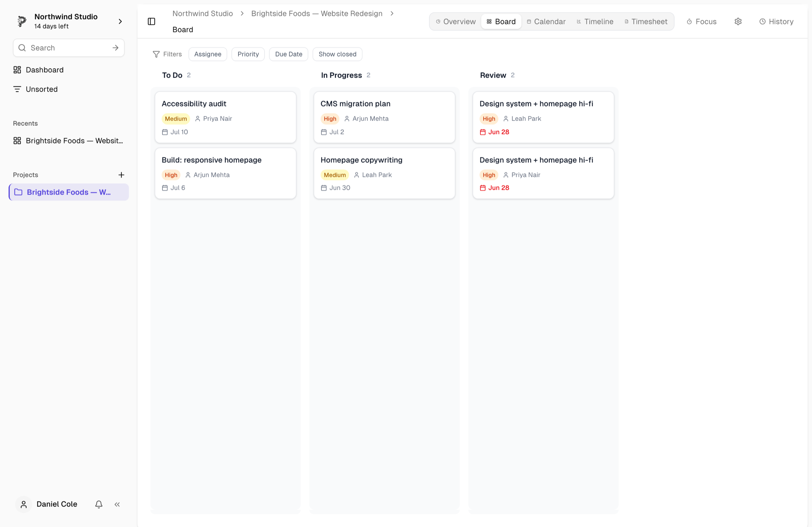Open recent Brightside Foods — Websit... item
This screenshot has width=812, height=527.
click(x=69, y=140)
